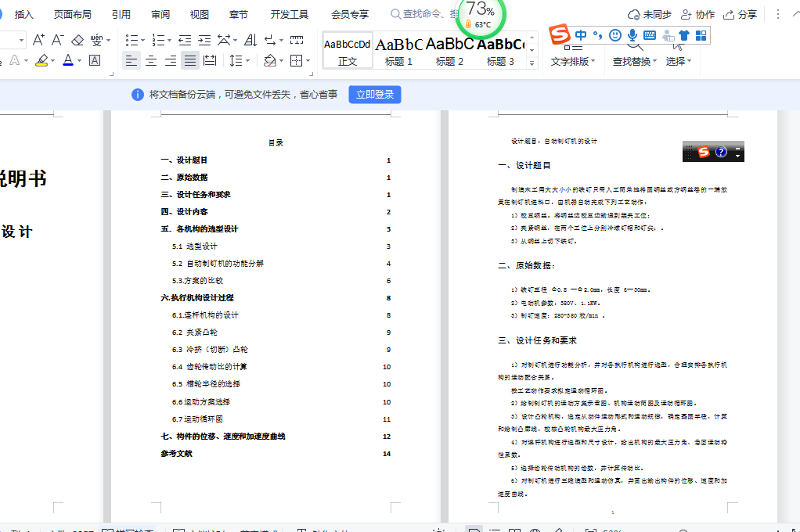Pick the font color swatch with blue underline
800x532 pixels.
tap(68, 59)
